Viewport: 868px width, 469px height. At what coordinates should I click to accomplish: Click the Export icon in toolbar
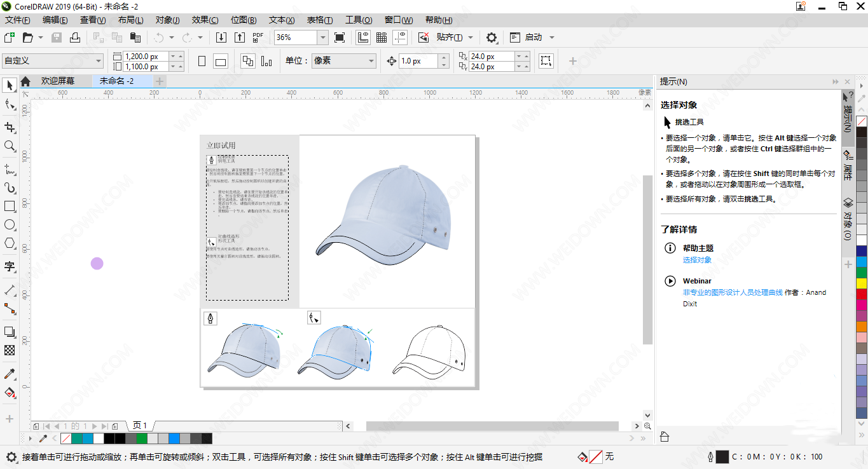(x=239, y=37)
